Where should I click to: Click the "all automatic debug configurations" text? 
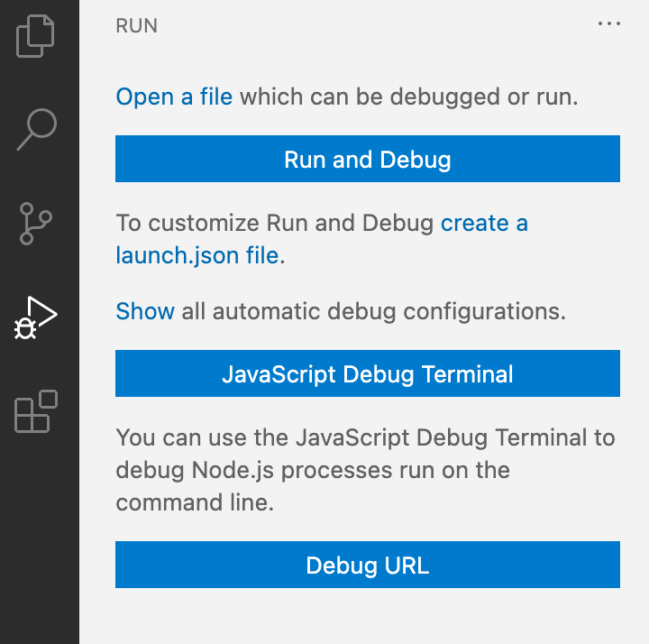(373, 311)
